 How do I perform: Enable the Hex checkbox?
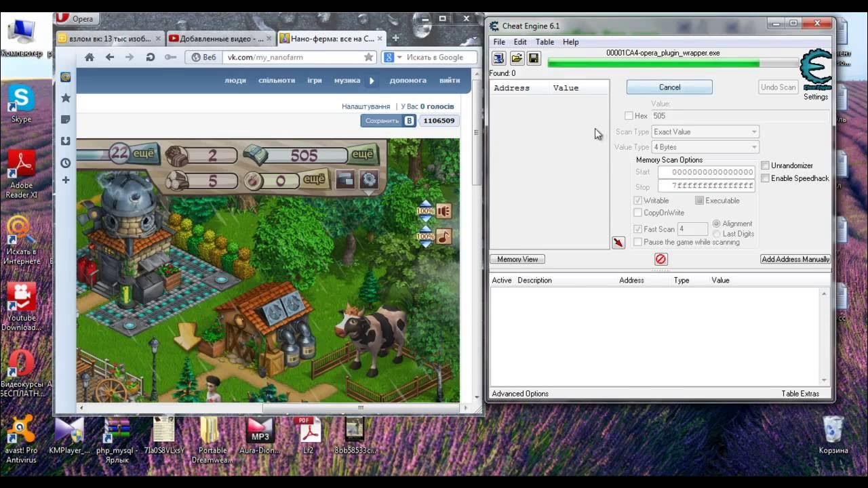(x=629, y=116)
